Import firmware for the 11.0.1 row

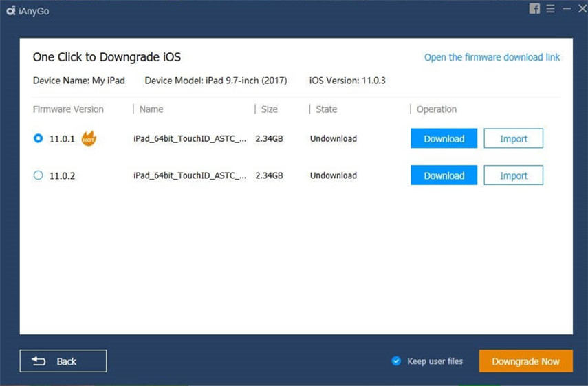click(x=513, y=138)
